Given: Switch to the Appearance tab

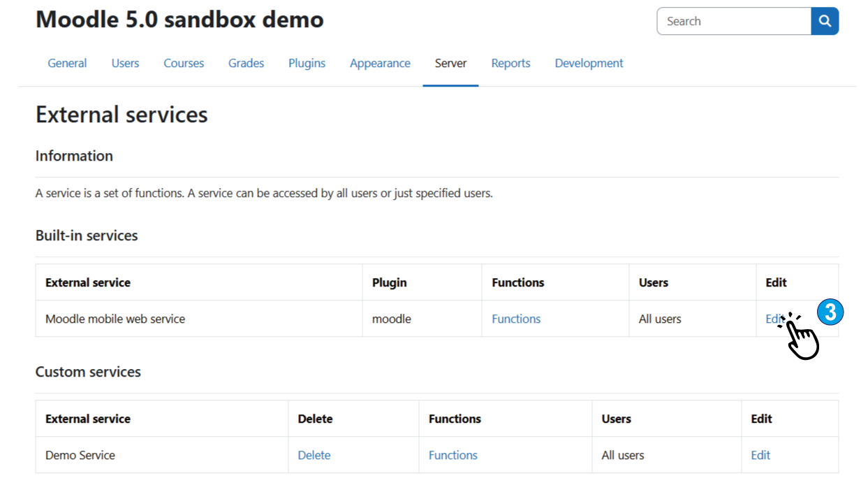Looking at the screenshot, I should (380, 64).
